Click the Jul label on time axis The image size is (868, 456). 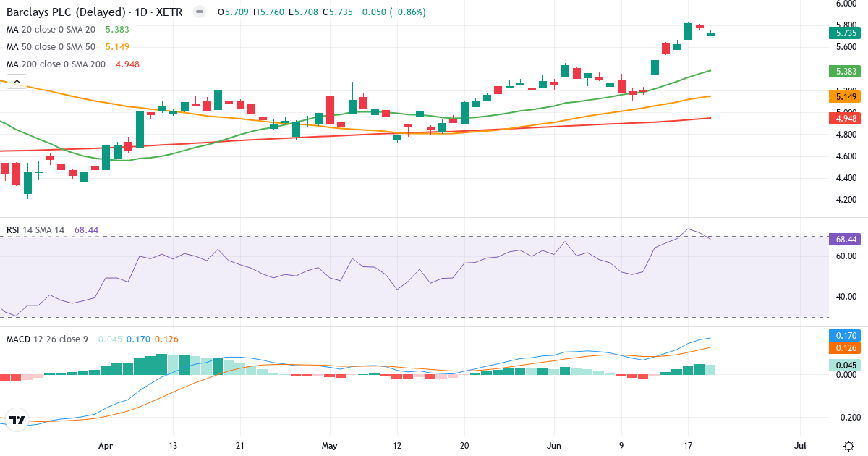pos(801,446)
